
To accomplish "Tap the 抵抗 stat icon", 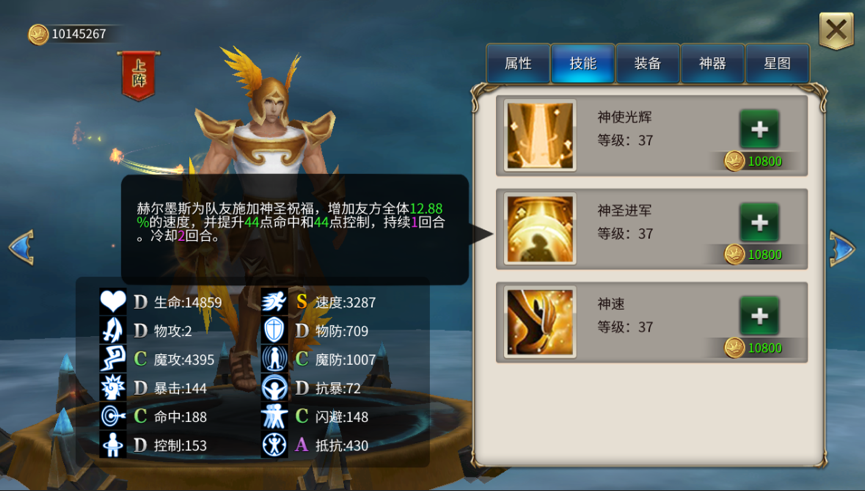I will click(x=274, y=445).
